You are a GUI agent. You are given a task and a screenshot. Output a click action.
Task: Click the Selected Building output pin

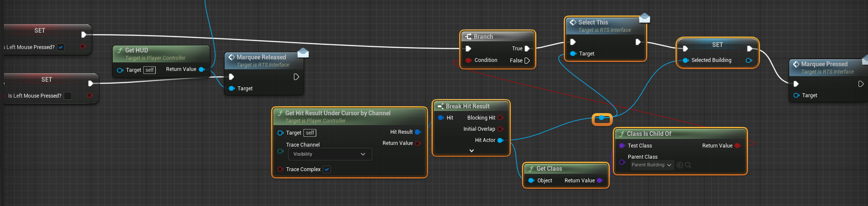pos(749,60)
